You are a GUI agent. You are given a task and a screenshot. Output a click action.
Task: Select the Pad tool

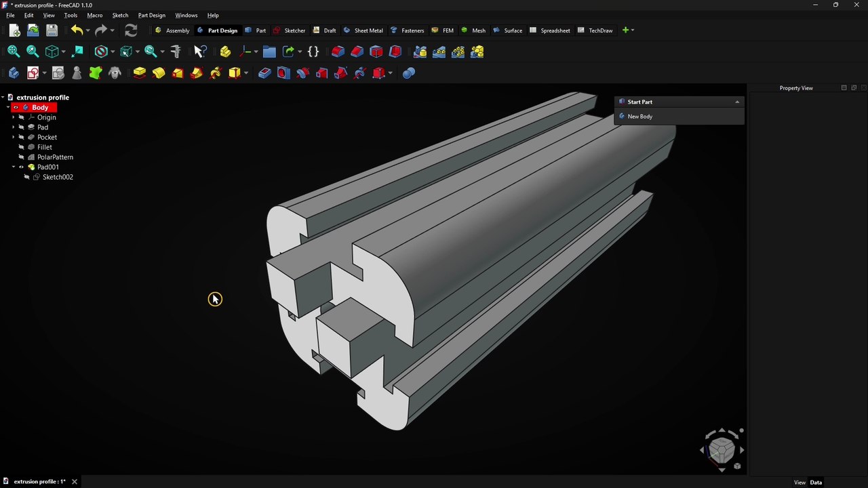tap(140, 73)
